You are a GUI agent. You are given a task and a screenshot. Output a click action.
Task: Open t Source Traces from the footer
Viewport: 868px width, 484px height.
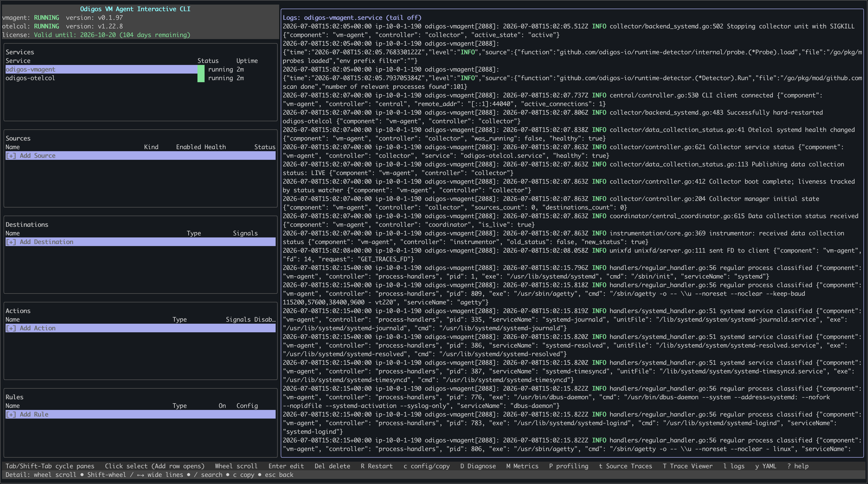click(625, 466)
